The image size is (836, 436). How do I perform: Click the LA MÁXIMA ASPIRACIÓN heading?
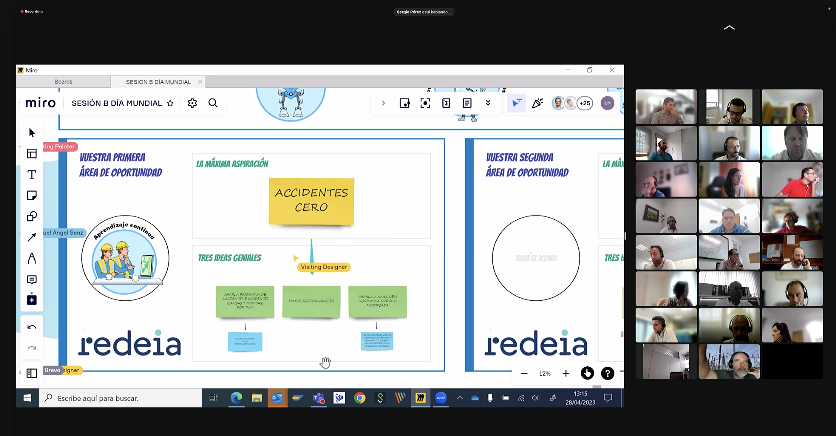[x=232, y=164]
